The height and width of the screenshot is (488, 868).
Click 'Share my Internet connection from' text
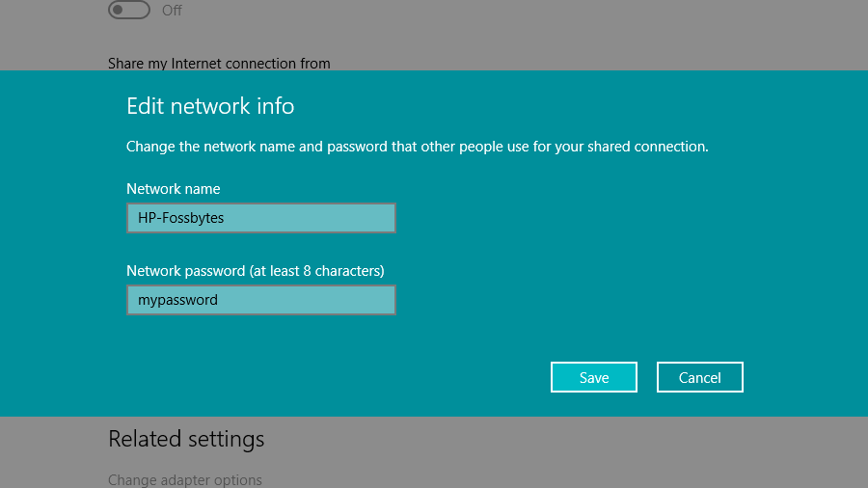[x=219, y=64]
